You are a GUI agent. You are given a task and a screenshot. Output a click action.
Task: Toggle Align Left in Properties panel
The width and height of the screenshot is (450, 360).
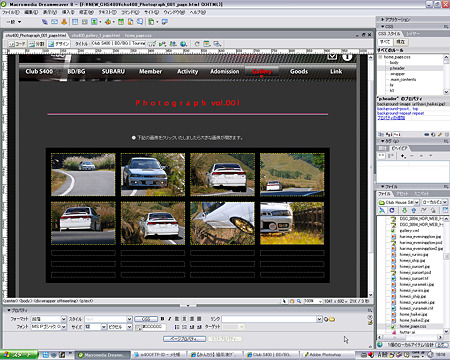[177, 319]
